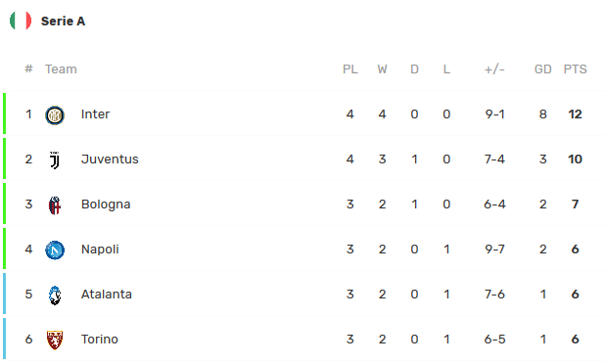Open the Atalanta team page
Screen dimensions: 605x364
click(107, 295)
